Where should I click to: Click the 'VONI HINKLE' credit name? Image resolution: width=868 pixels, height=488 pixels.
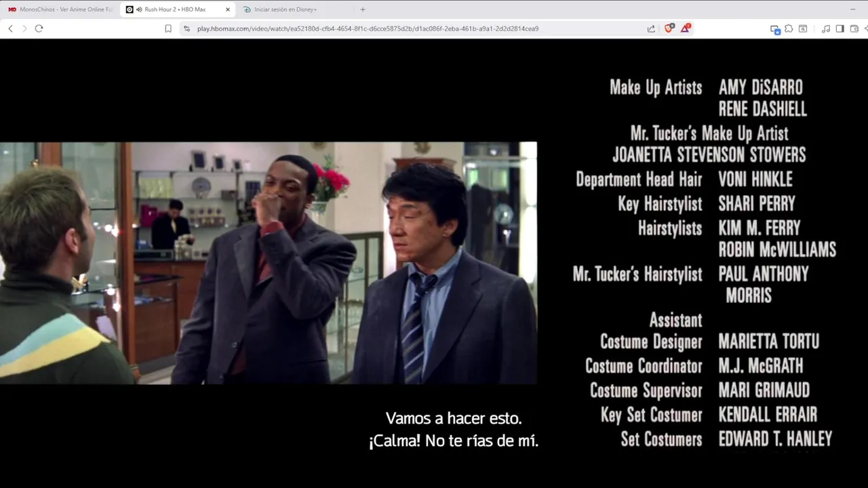click(x=755, y=180)
